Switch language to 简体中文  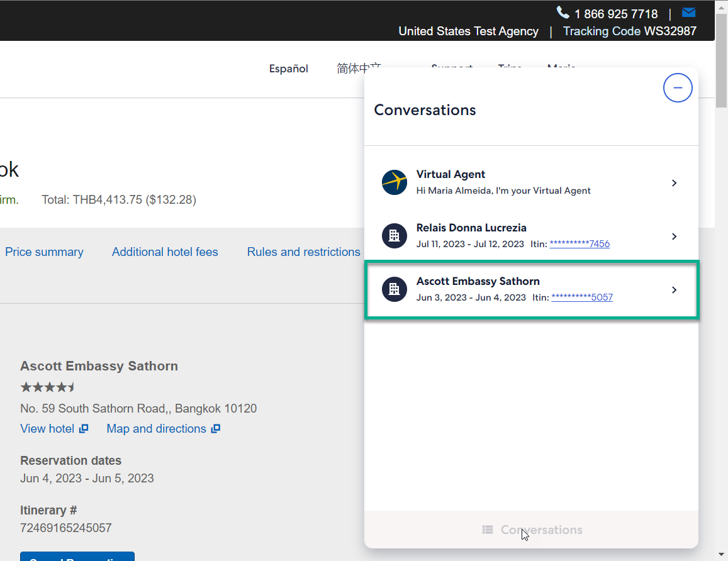359,68
